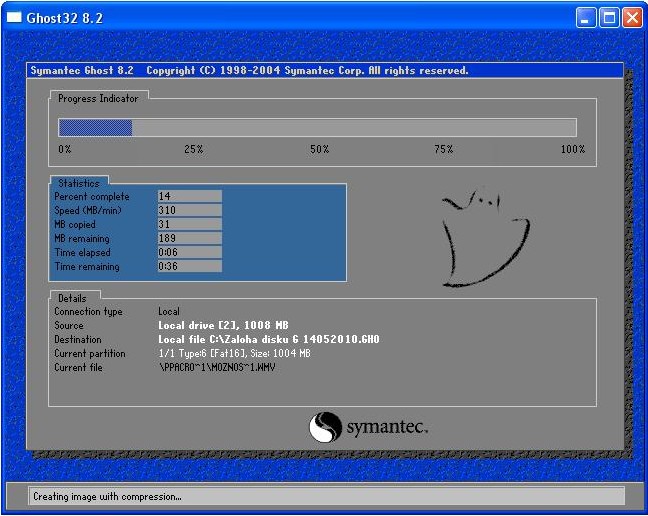Click the Source text Local drive [2], 1008 MB

pos(224,326)
